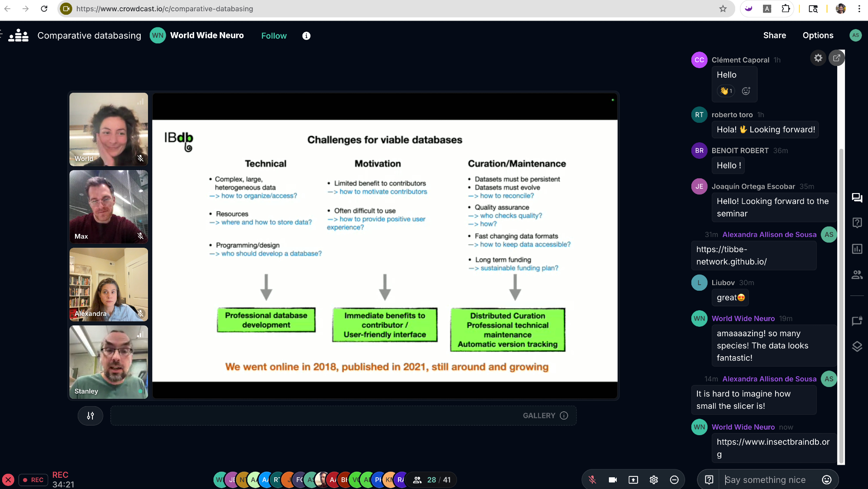Toggle the camera on or off

613,479
